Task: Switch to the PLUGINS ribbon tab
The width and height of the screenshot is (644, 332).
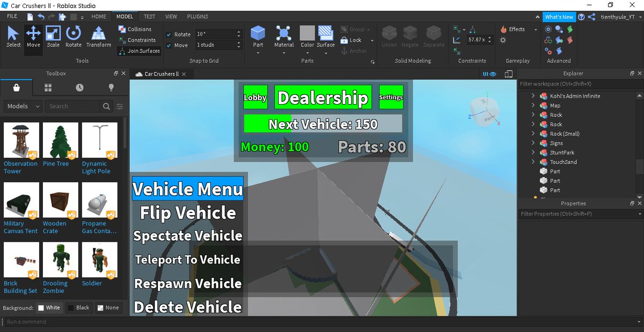Action: [197, 17]
